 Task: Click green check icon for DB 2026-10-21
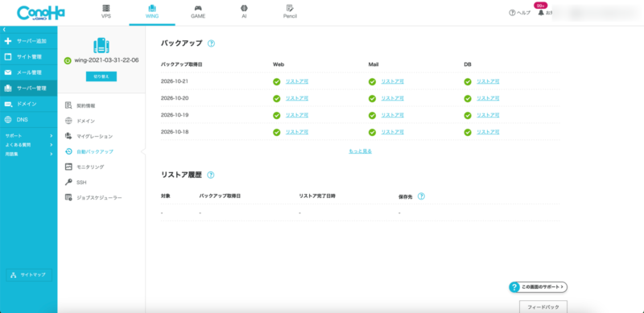[x=468, y=82]
